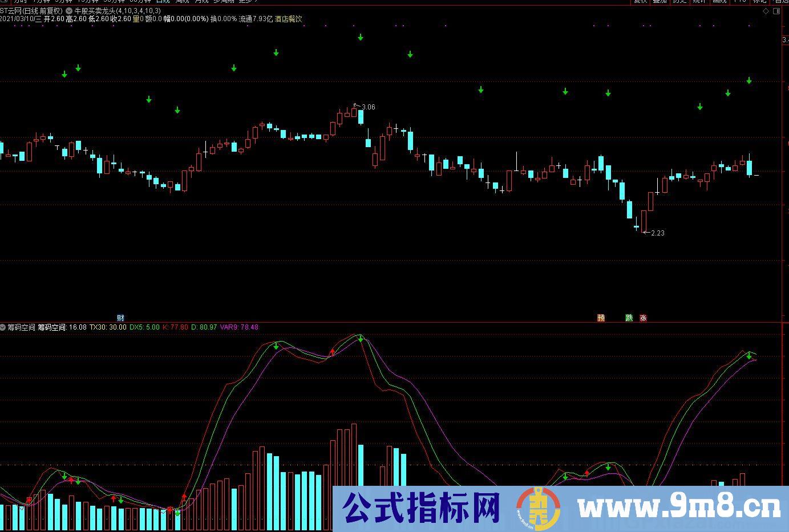
Task: Click the 幅0.00(0.00%) change readout
Action: (x=185, y=19)
